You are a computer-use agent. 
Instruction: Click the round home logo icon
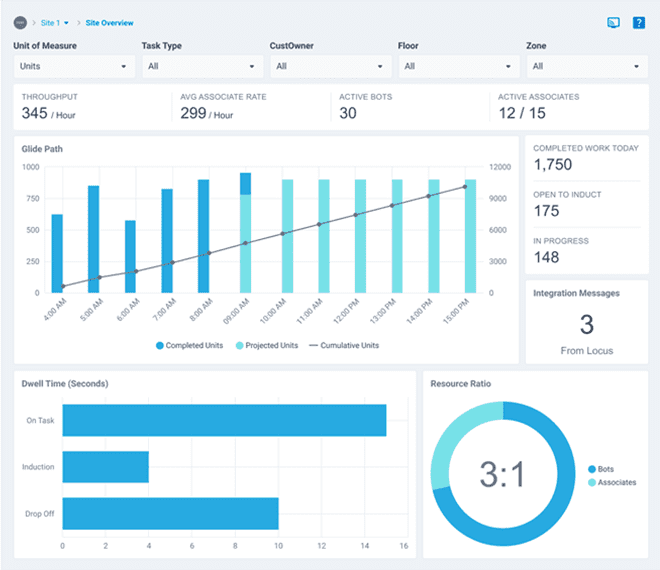pos(21,22)
